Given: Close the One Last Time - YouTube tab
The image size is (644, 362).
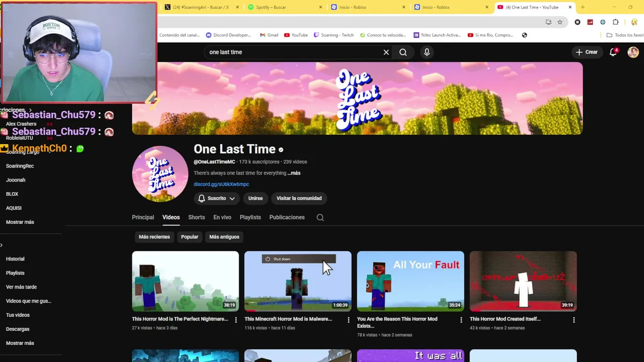Looking at the screenshot, I should point(570,7).
